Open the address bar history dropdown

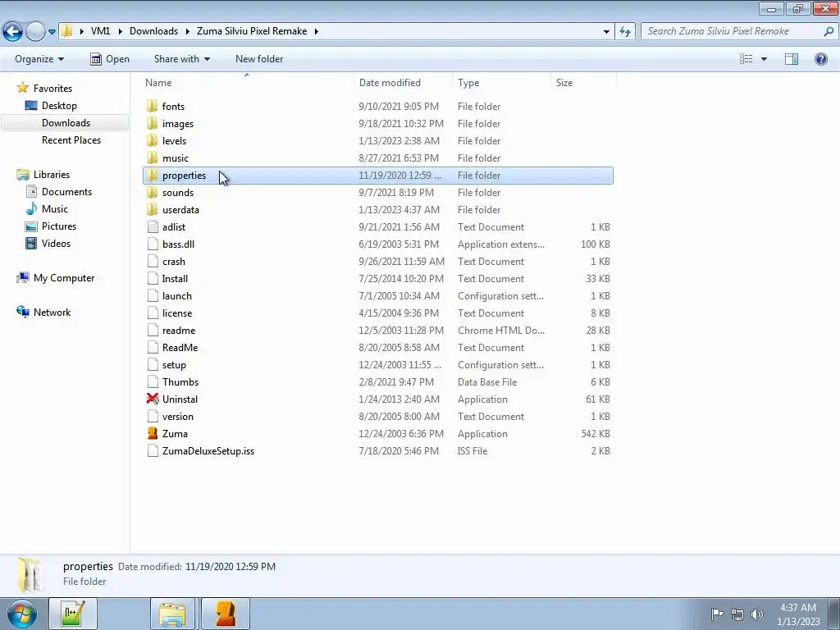606,32
